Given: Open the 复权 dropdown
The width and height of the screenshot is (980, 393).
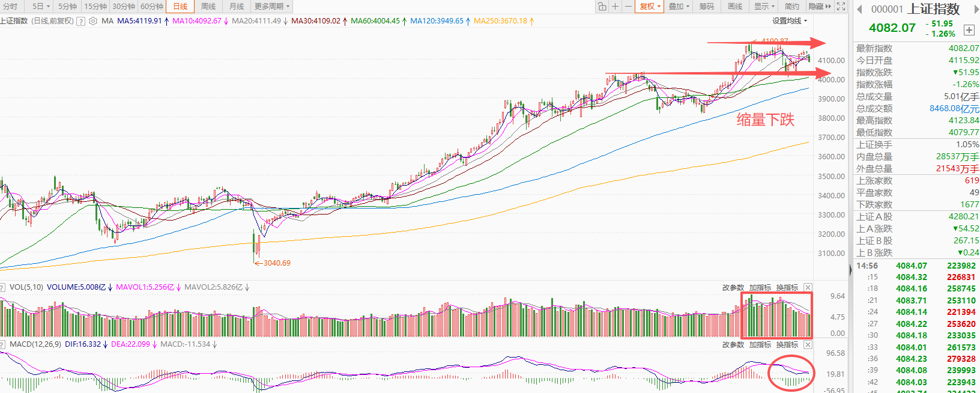Looking at the screenshot, I should coord(650,7).
